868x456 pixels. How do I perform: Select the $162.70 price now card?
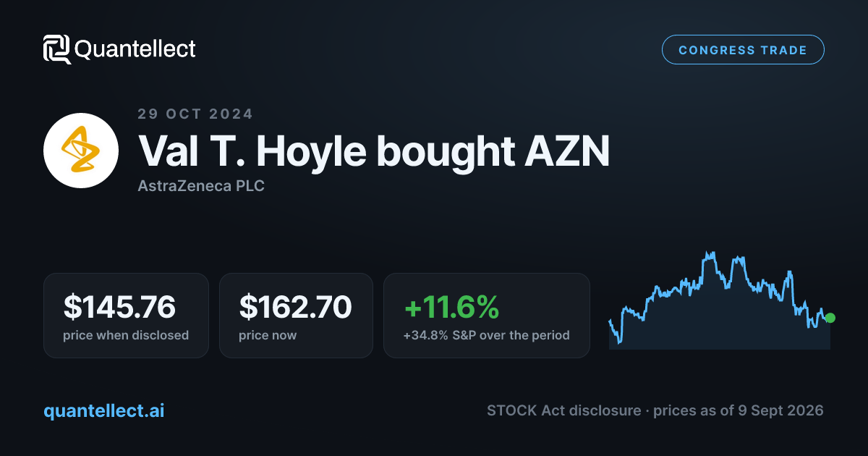[296, 316]
